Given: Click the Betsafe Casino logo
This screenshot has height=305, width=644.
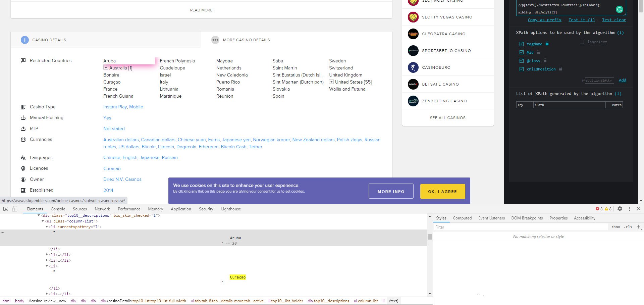Looking at the screenshot, I should point(413,84).
